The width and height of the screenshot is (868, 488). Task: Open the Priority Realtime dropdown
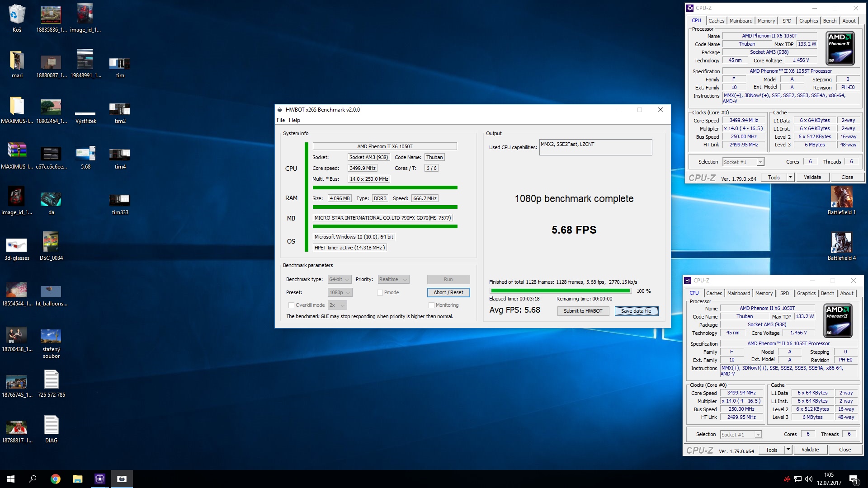393,280
